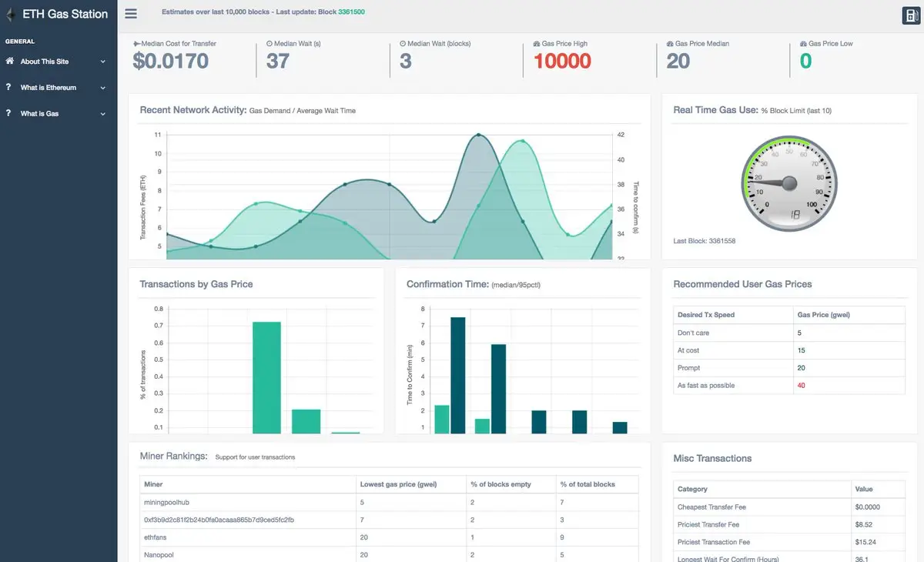Click the Gas Price (gwei) column header
Image resolution: width=924 pixels, height=562 pixels.
[x=823, y=315]
